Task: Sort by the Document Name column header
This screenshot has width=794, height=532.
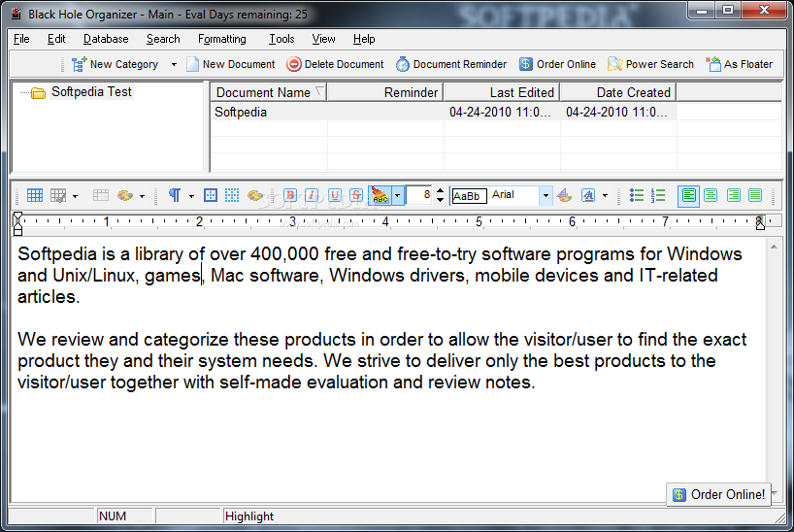Action: (x=268, y=93)
